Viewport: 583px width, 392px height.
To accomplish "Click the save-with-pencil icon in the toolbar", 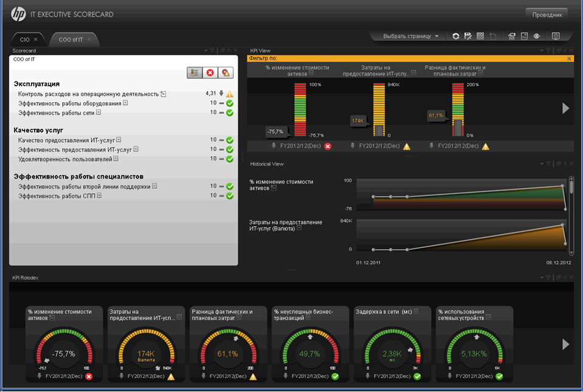I will point(467,36).
